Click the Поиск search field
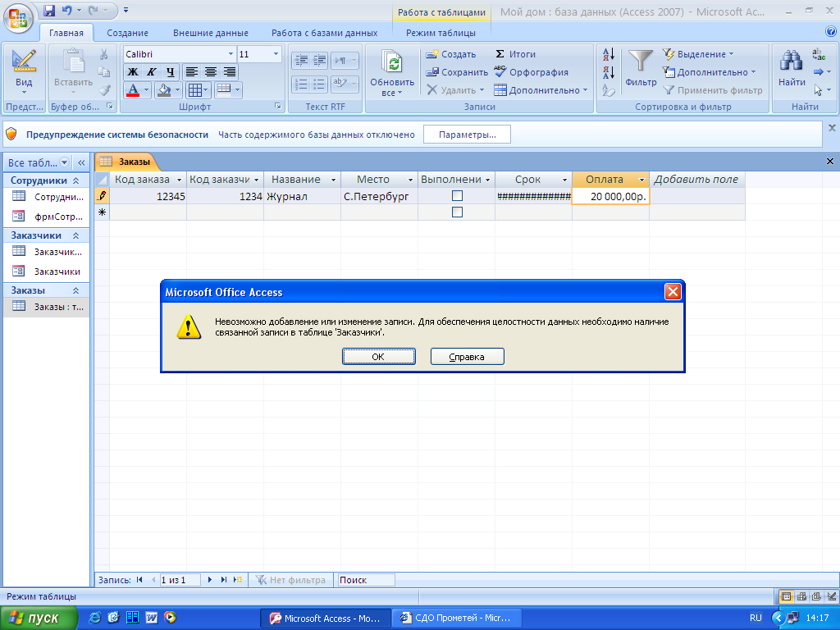The image size is (840, 630). (367, 580)
